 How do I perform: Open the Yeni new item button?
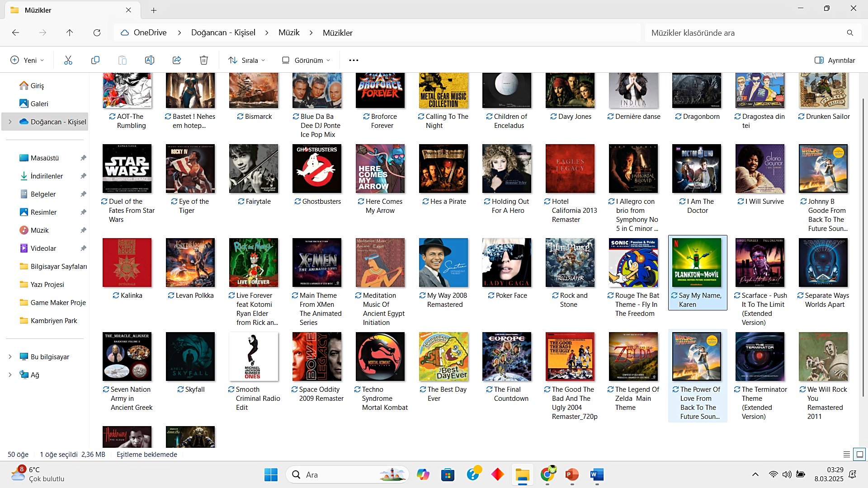click(x=27, y=60)
